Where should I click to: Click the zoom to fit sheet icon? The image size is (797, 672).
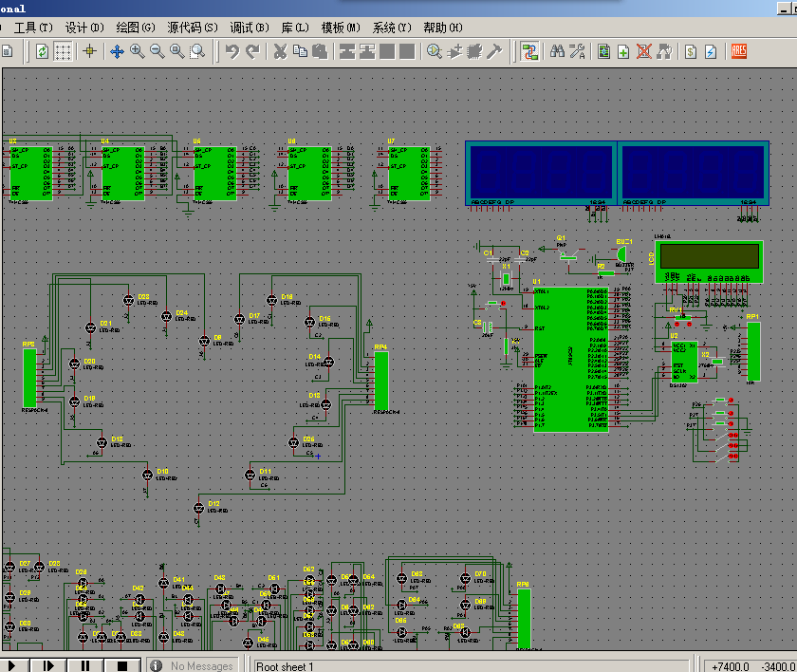coord(176,51)
